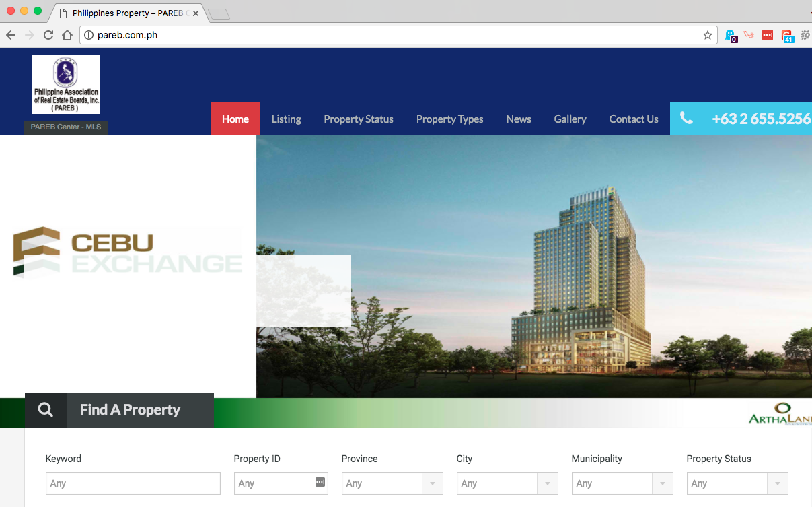Click the Find A Property heading
The image size is (812, 507).
click(130, 410)
